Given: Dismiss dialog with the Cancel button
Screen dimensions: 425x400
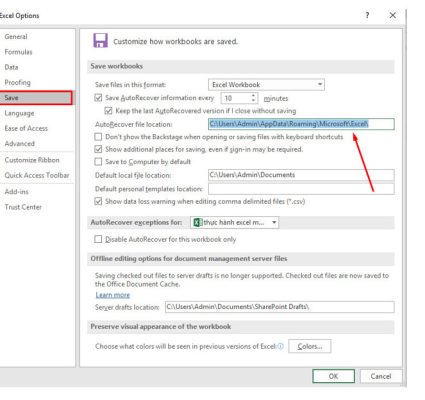Looking at the screenshot, I should 381,376.
